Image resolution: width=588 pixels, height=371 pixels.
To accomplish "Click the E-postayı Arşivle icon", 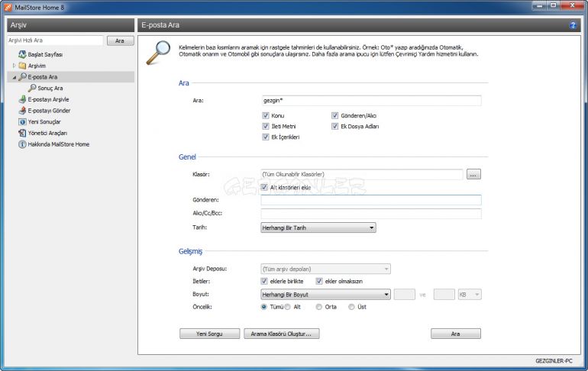I will tap(22, 99).
